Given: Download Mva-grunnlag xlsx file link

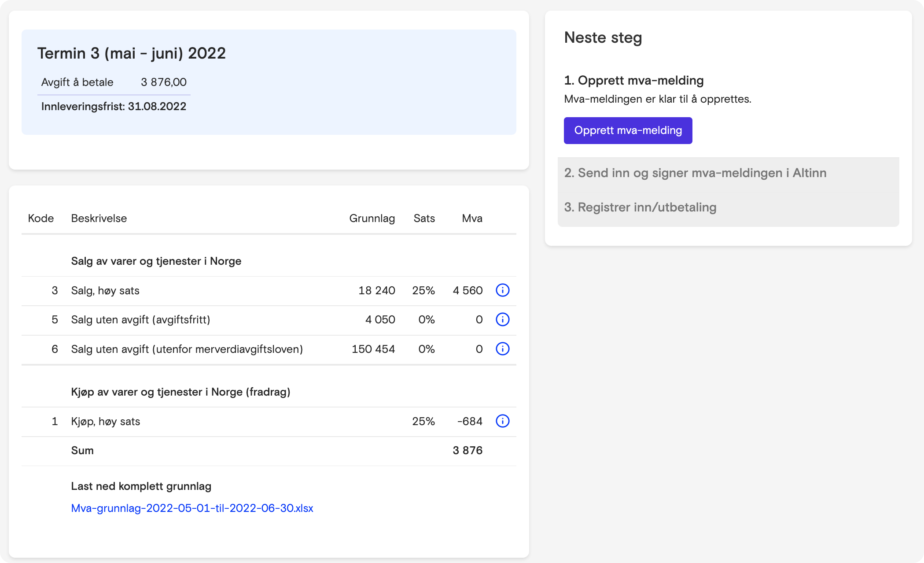Looking at the screenshot, I should click(192, 508).
